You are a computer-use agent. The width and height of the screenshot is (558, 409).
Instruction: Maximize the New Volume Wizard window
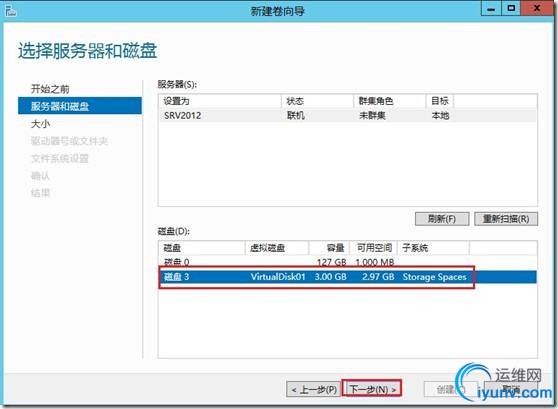[511, 9]
